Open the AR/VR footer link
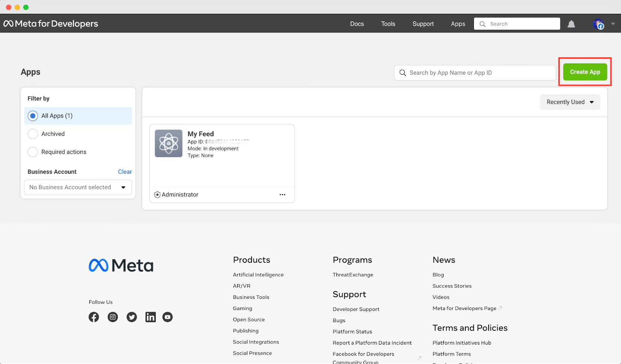Image resolution: width=621 pixels, height=364 pixels. [241, 286]
